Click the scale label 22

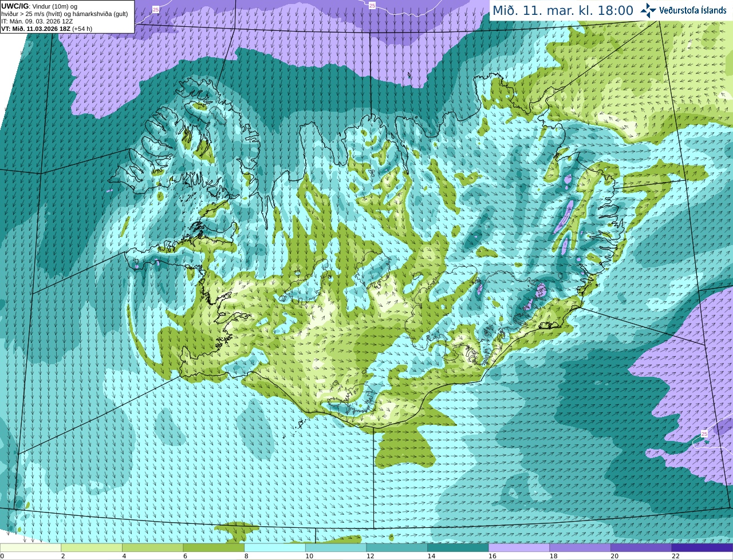tap(676, 556)
